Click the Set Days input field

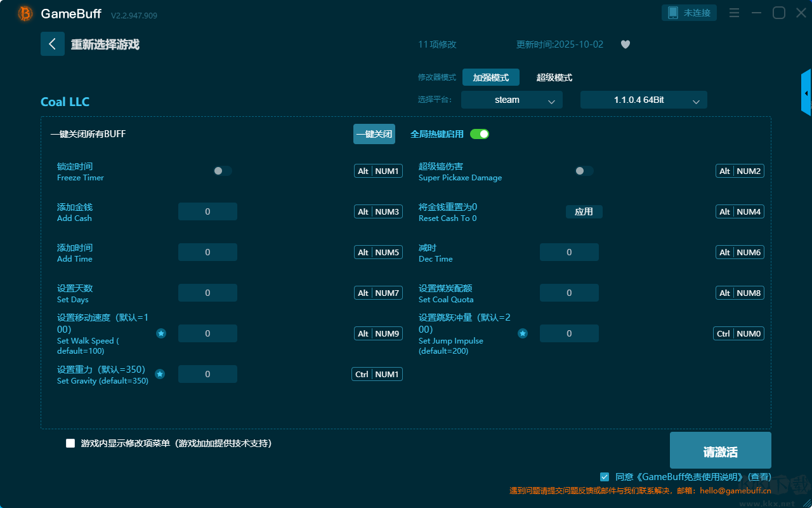click(x=207, y=293)
